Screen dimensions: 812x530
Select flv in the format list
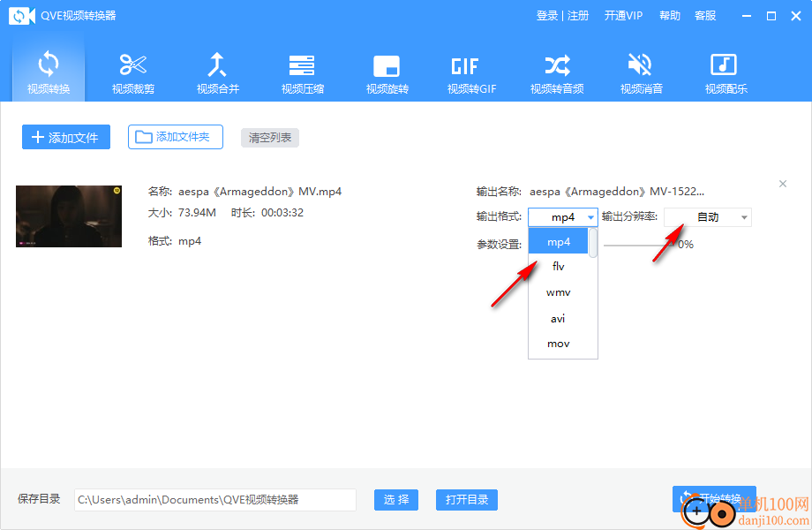[558, 266]
